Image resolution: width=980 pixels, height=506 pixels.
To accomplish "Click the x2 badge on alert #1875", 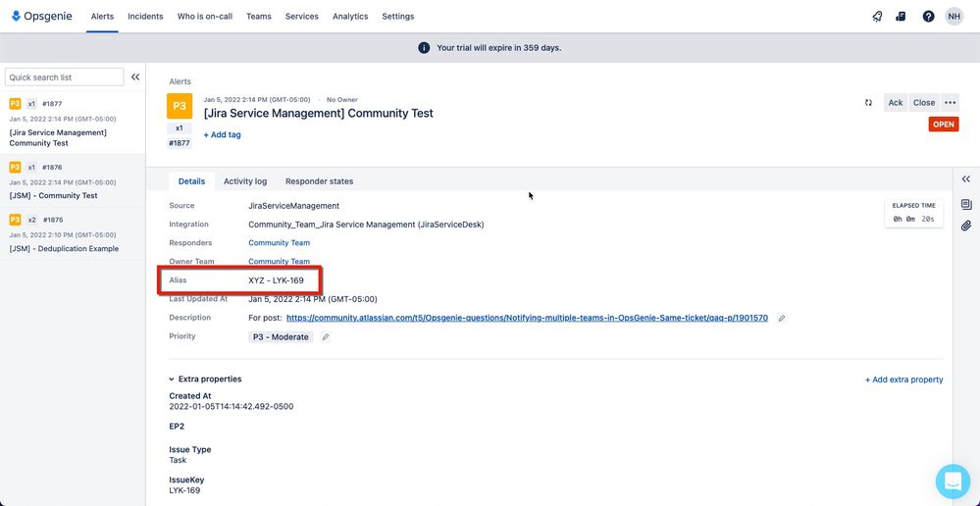I will (31, 220).
